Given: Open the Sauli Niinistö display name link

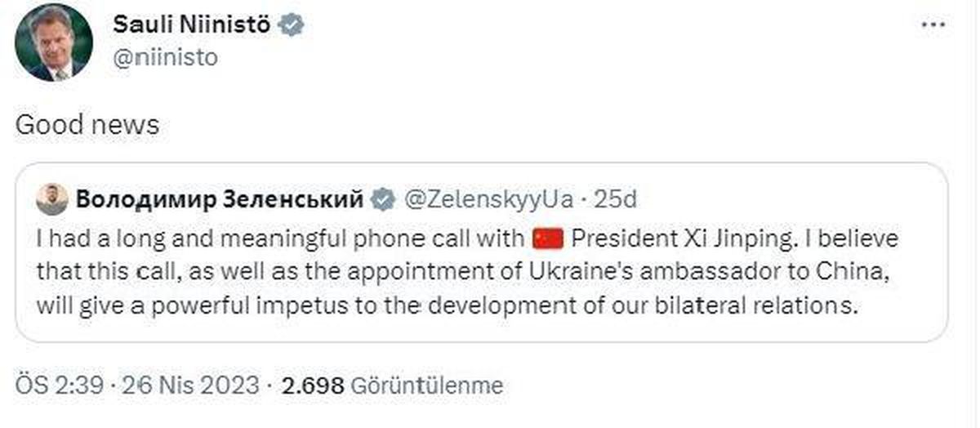Looking at the screenshot, I should tap(191, 26).
